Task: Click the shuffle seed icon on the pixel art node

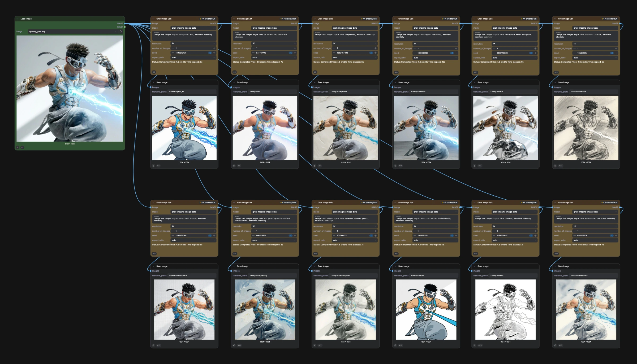Action: (209, 52)
